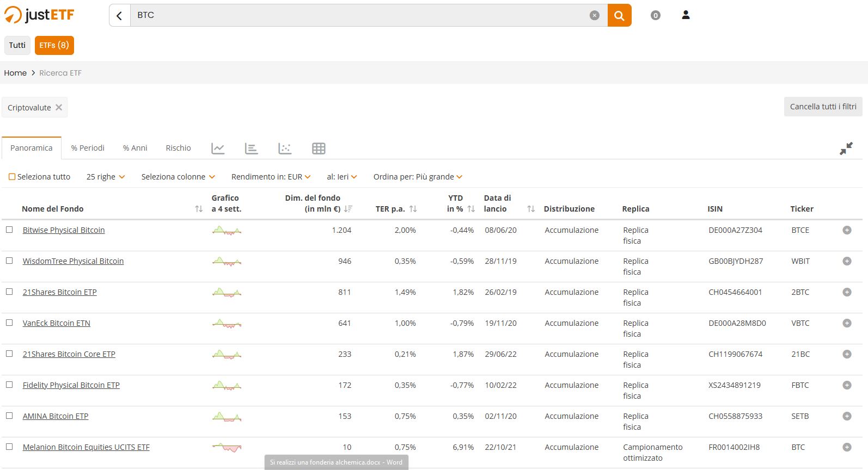Remove the Criptovalute filter chip

59,107
